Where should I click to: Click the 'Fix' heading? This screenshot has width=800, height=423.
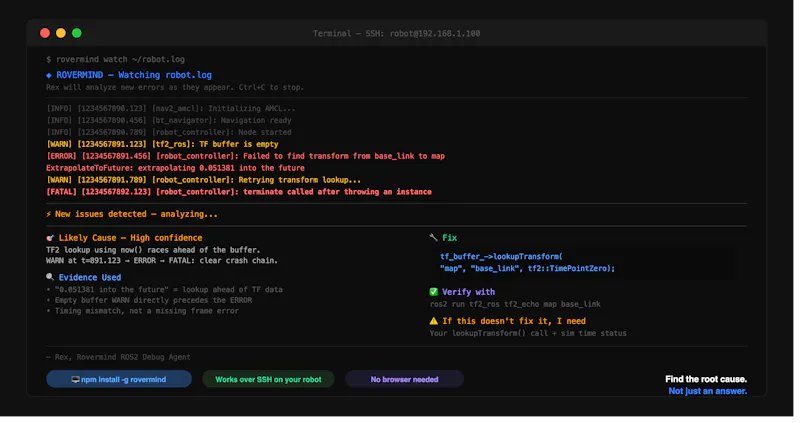coord(449,239)
